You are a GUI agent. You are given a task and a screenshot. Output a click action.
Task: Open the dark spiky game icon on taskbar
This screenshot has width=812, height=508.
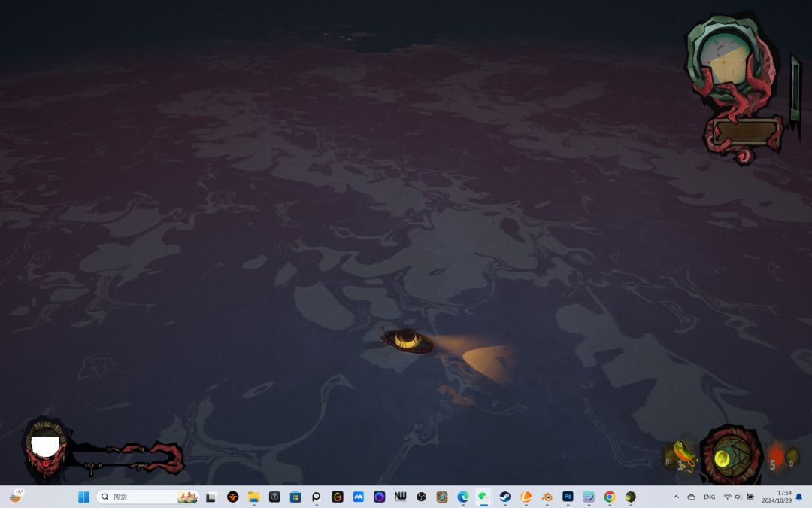coord(630,497)
